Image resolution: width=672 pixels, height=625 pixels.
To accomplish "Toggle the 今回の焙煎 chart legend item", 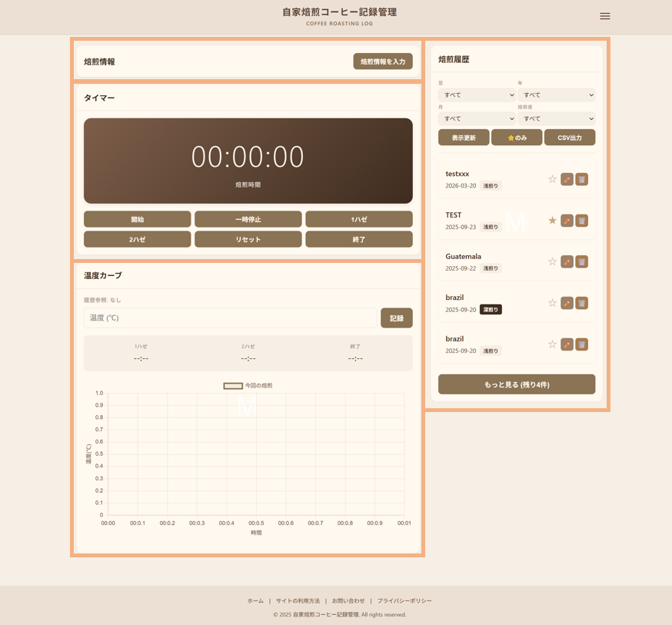I will (x=248, y=386).
